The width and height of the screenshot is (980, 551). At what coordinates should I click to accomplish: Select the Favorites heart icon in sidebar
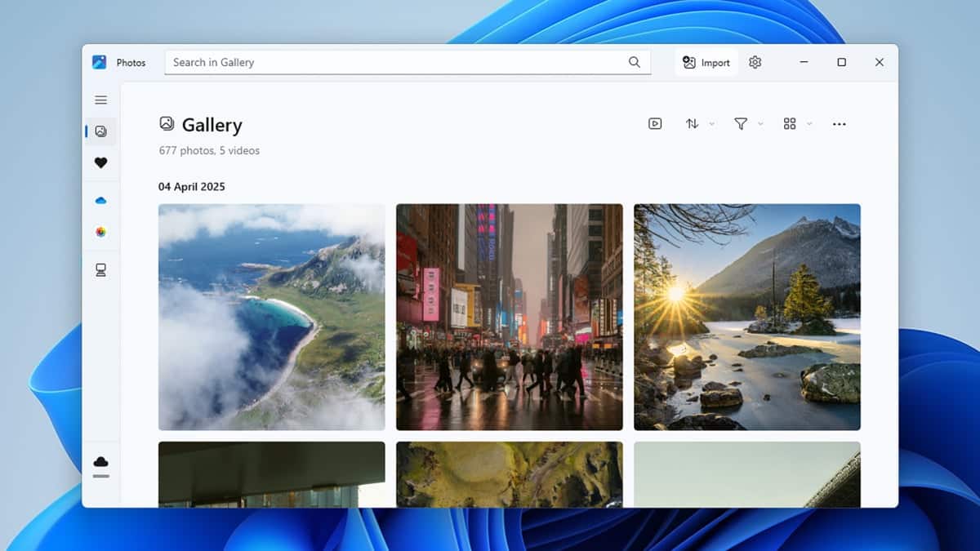point(101,162)
